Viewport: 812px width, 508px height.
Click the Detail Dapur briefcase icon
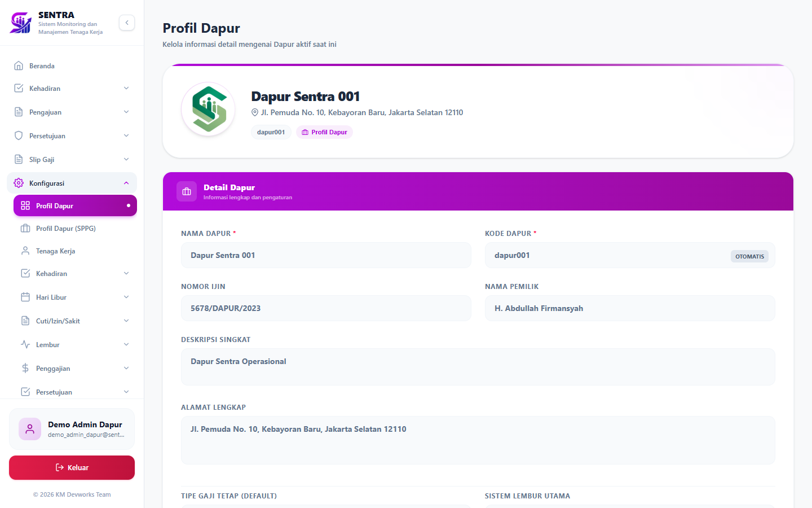(x=187, y=191)
